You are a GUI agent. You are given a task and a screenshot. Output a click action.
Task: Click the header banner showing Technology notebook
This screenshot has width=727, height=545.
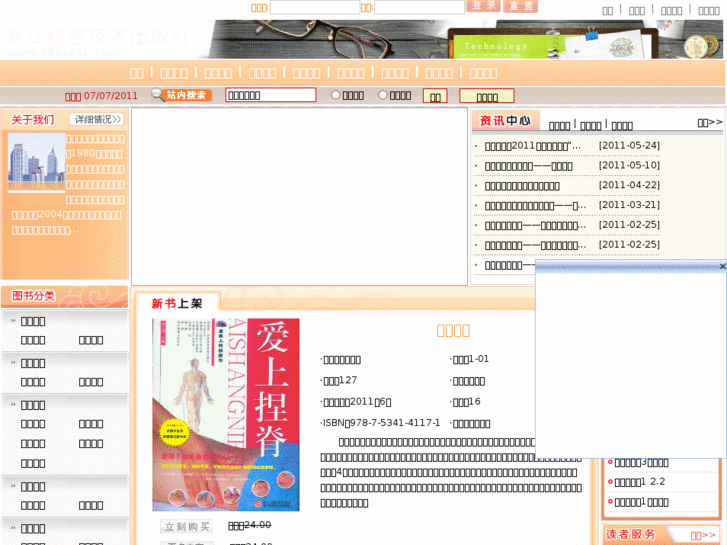pyautogui.click(x=466, y=39)
